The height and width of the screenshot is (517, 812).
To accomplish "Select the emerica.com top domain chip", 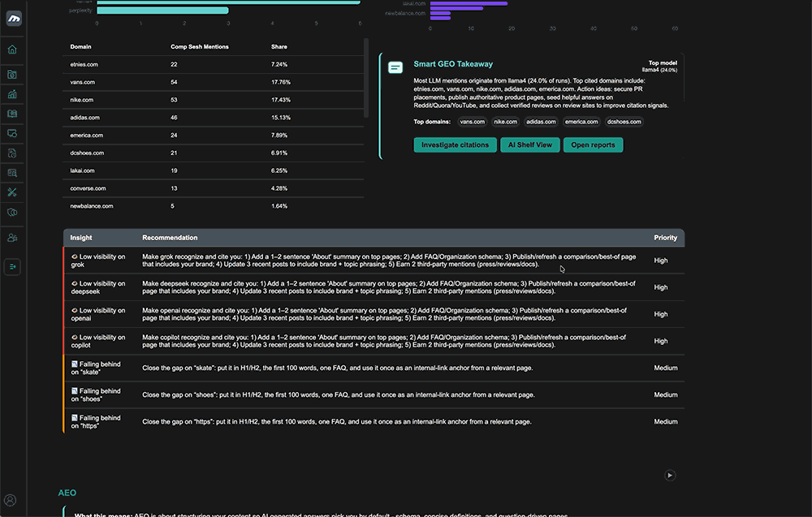I will click(581, 122).
